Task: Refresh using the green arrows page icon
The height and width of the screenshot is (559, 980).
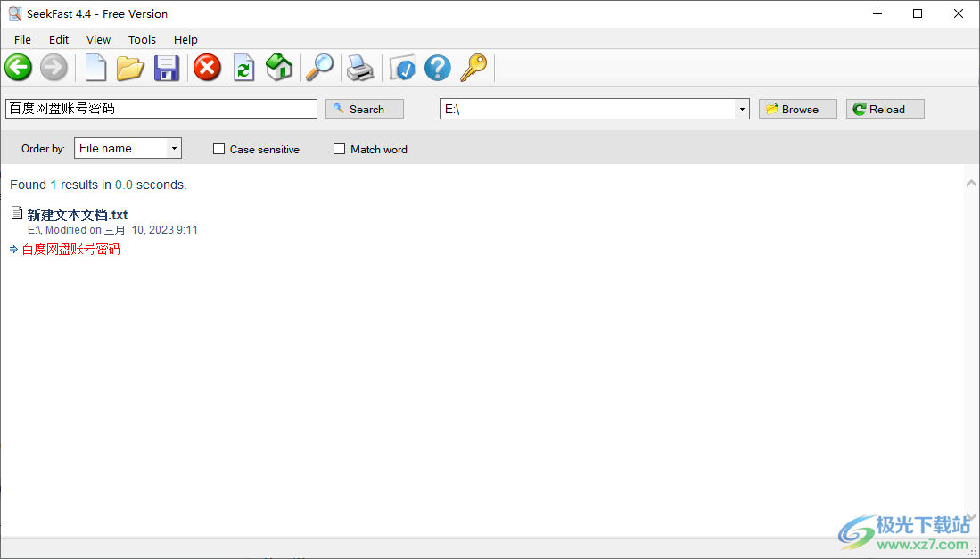Action: click(x=243, y=68)
